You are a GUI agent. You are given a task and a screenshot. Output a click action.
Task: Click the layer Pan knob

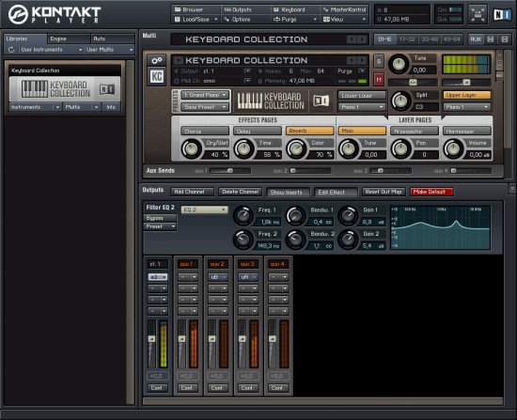tap(401, 148)
